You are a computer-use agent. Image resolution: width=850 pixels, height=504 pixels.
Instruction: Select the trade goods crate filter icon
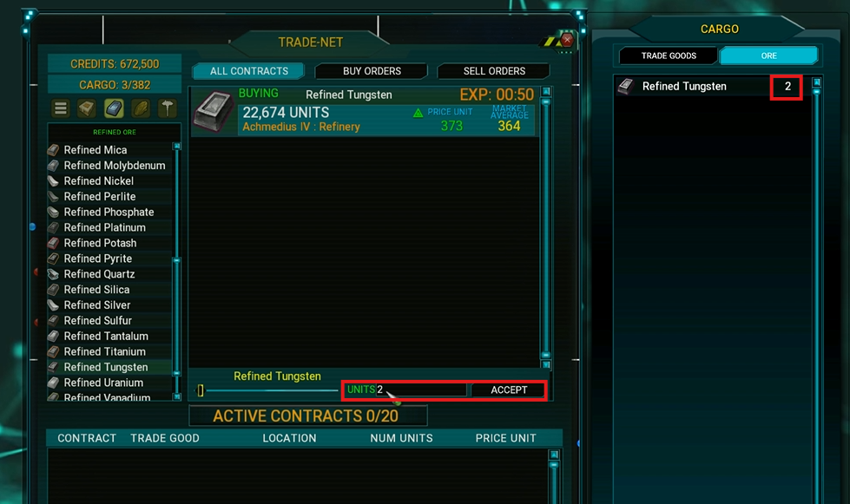click(x=87, y=108)
